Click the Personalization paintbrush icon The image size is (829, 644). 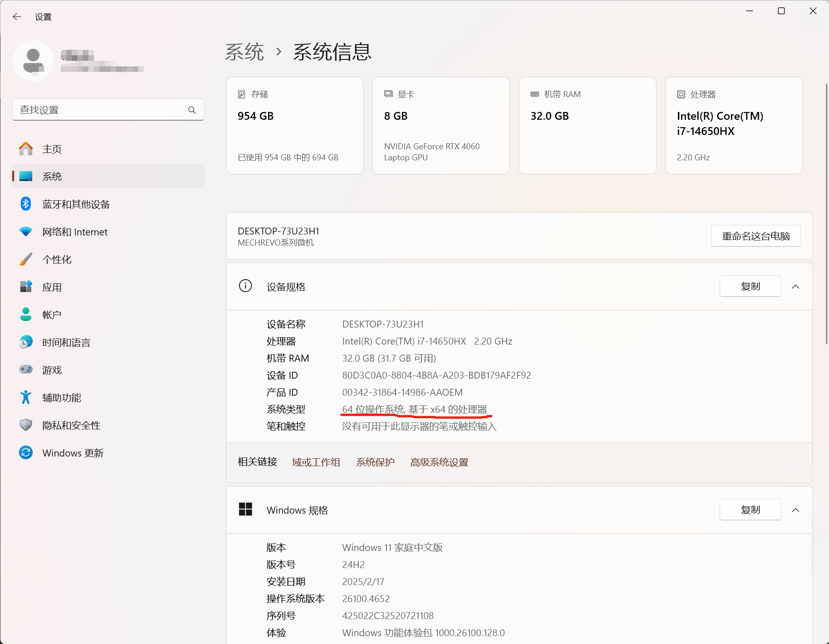26,259
